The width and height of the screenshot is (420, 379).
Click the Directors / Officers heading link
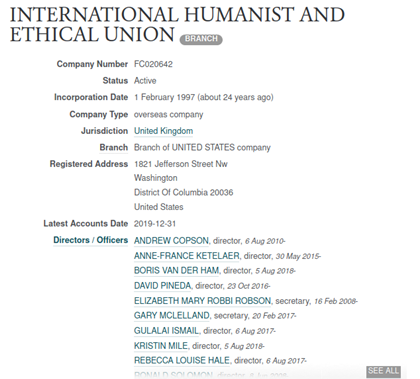point(90,240)
